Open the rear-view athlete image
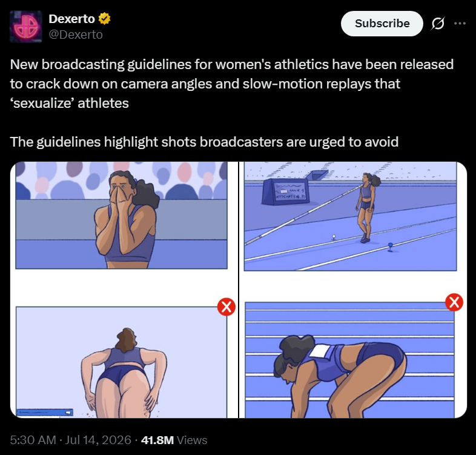476x455 pixels. click(122, 362)
